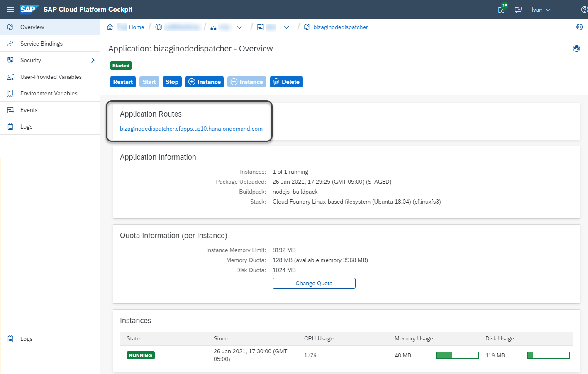Open settings gear near breadcrumb
This screenshot has width=588, height=374.
coord(580,27)
